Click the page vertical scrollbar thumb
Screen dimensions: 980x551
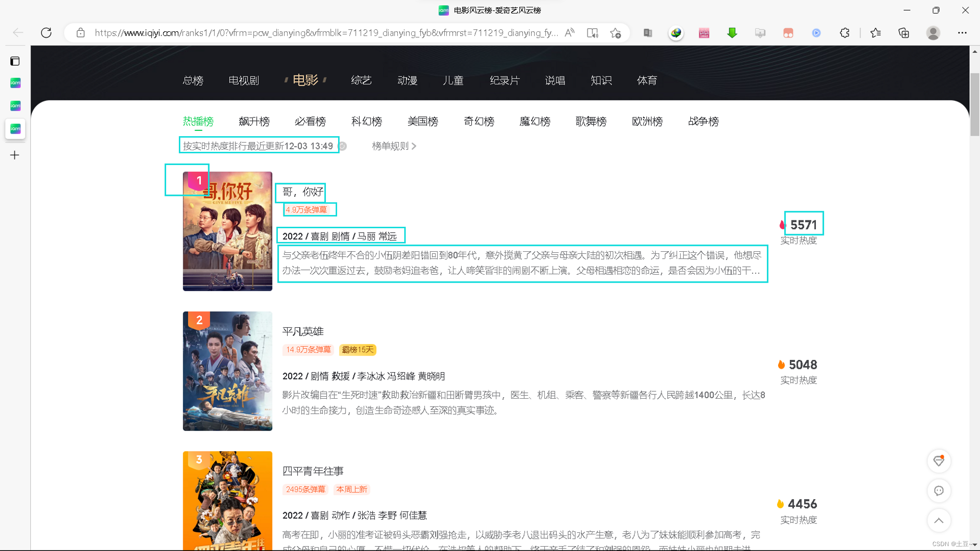pyautogui.click(x=974, y=104)
